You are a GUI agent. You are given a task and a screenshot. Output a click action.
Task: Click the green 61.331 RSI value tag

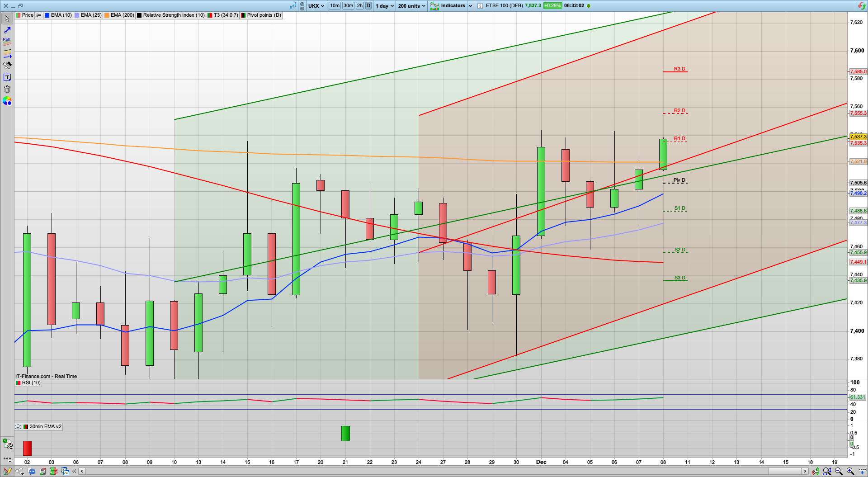point(858,397)
